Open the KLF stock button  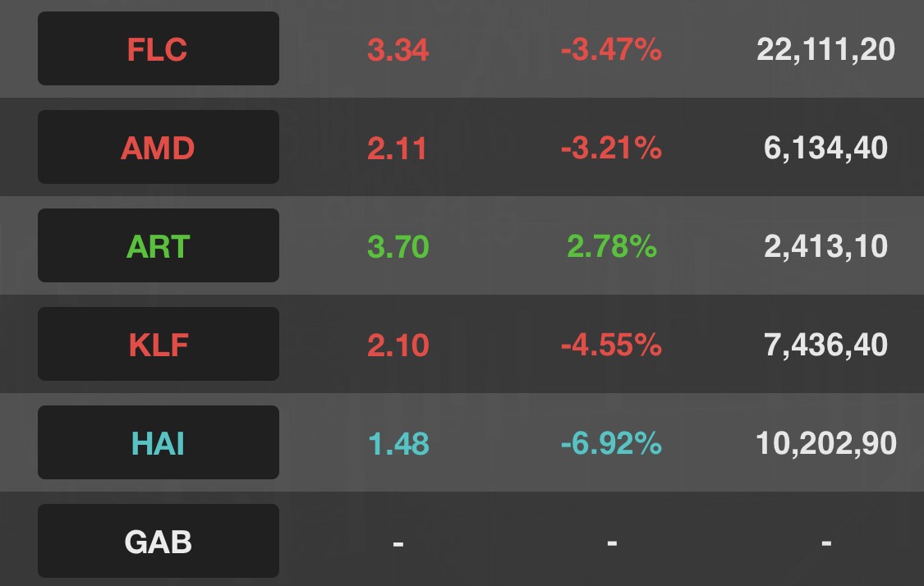click(x=158, y=345)
